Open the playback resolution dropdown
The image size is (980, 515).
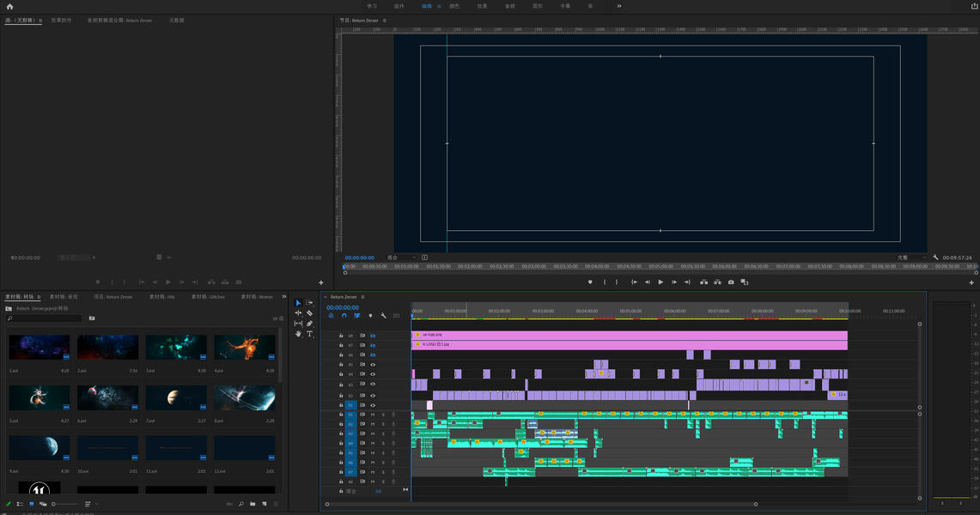[x=911, y=257]
